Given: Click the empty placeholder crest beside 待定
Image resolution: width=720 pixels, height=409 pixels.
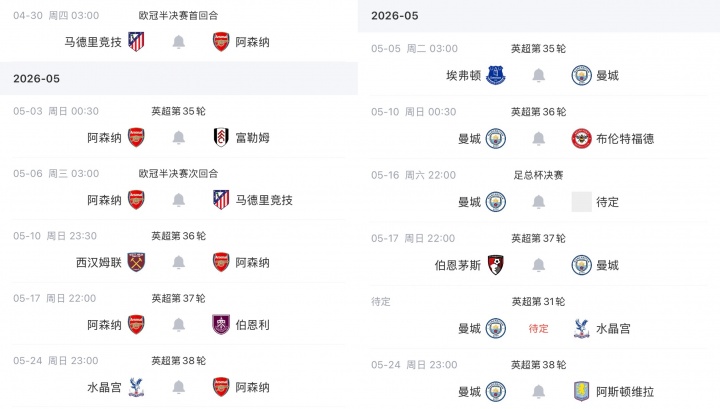Looking at the screenshot, I should (x=580, y=202).
